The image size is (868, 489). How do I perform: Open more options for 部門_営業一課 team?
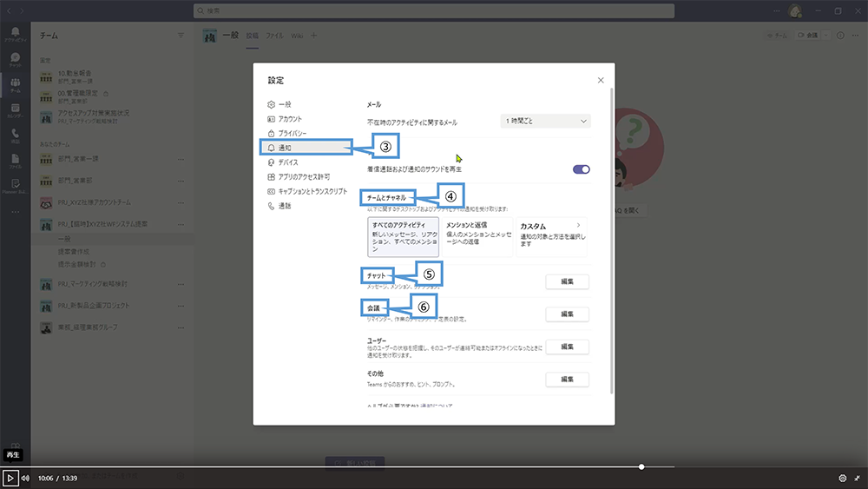[x=181, y=159]
